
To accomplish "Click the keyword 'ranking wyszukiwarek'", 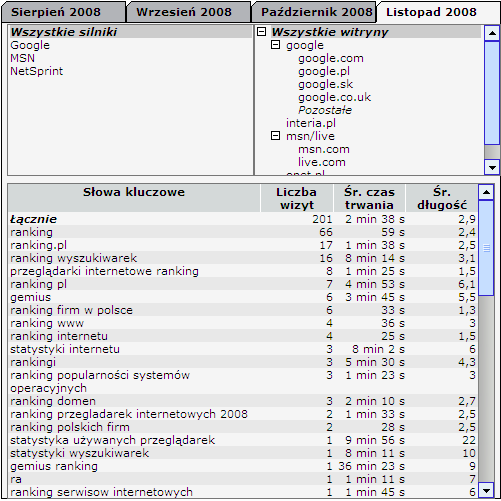I will (73, 258).
